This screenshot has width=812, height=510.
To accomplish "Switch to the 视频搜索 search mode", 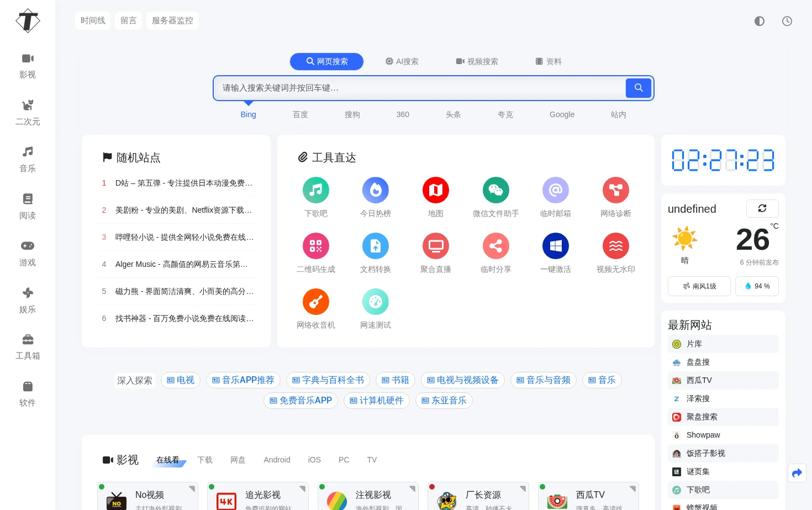I will [x=477, y=61].
